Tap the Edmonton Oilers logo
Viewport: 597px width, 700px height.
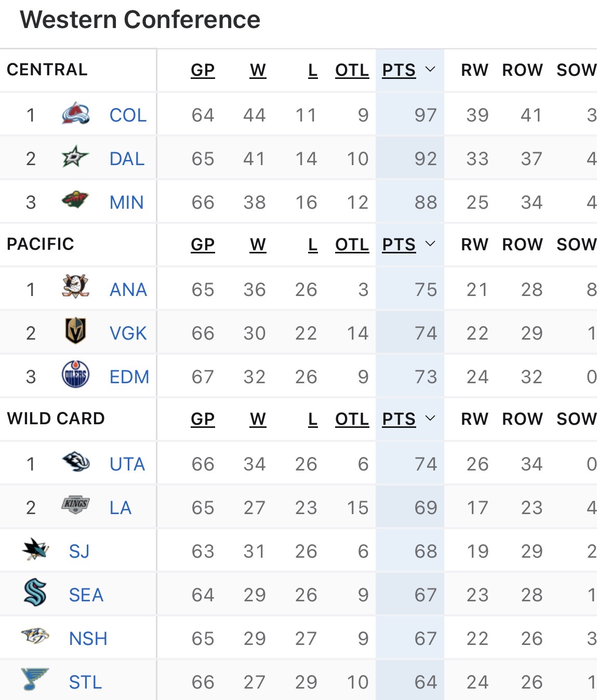pyautogui.click(x=75, y=375)
